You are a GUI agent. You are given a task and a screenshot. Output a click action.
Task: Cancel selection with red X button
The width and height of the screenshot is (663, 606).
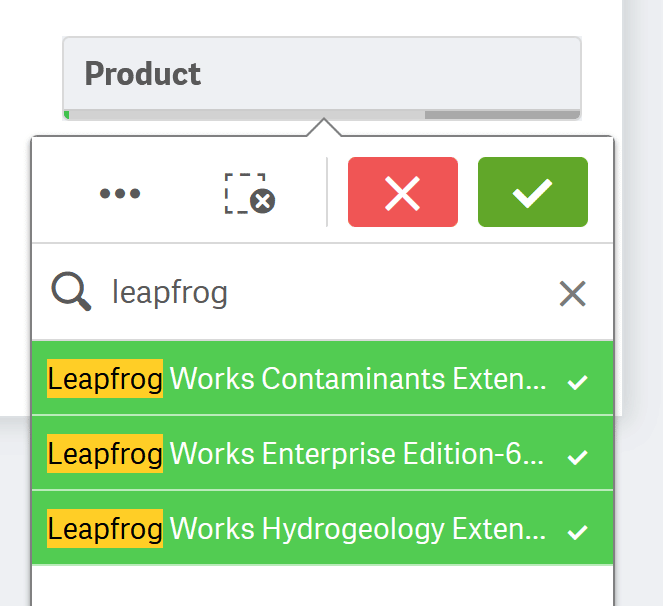click(403, 192)
